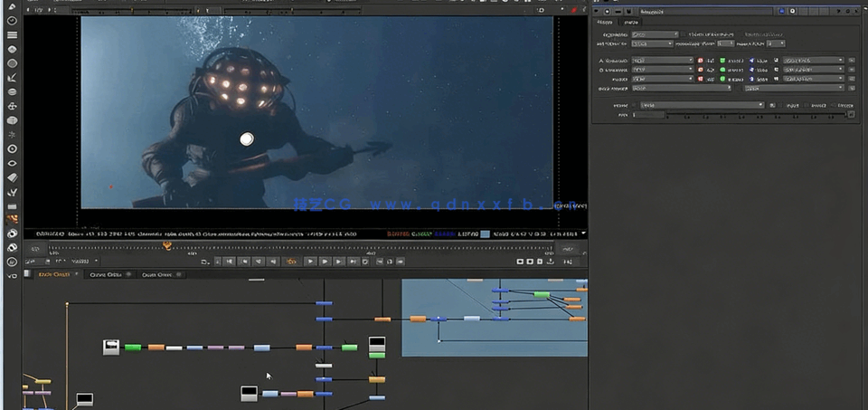Viewport: 868px width, 410px height.
Task: Switch to the Curve Editor tab
Action: click(x=106, y=274)
